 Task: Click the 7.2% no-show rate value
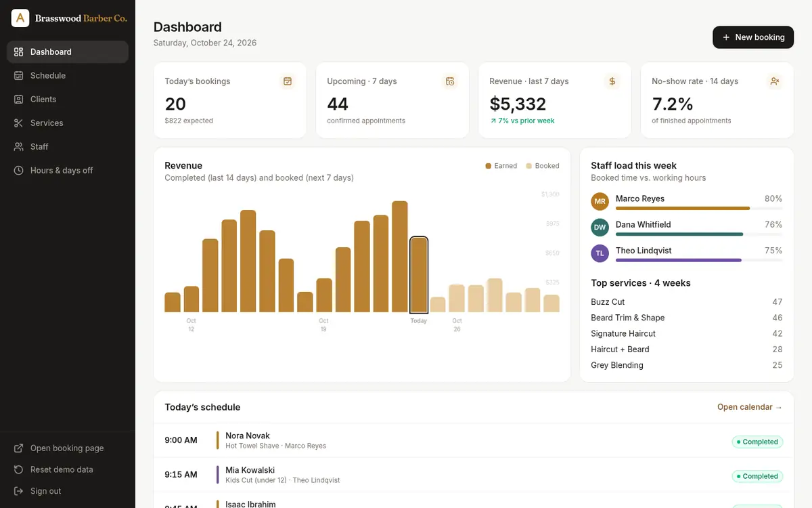tap(673, 104)
